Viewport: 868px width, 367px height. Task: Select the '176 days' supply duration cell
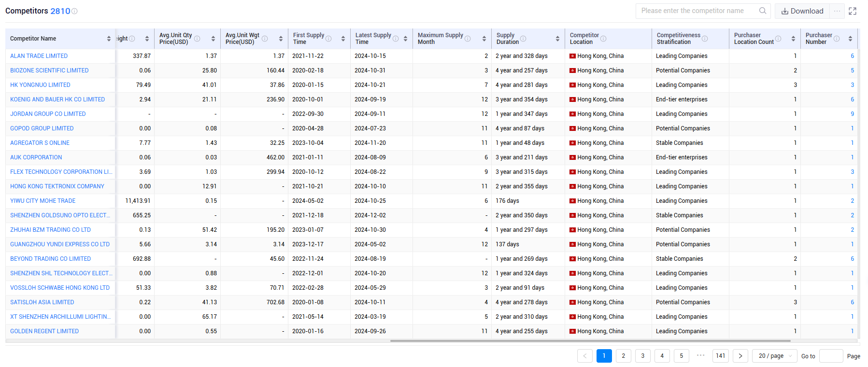click(x=507, y=201)
